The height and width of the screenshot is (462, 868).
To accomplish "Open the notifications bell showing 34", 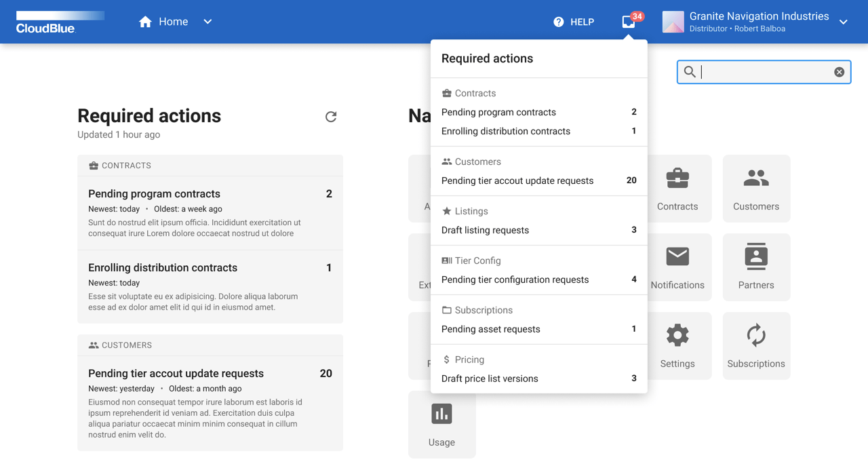I will coord(627,21).
